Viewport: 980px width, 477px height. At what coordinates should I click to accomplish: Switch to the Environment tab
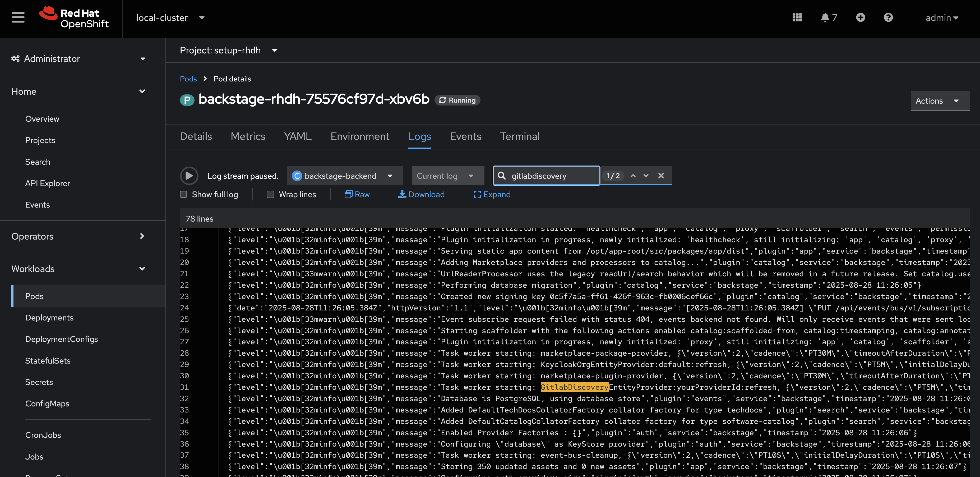tap(360, 136)
